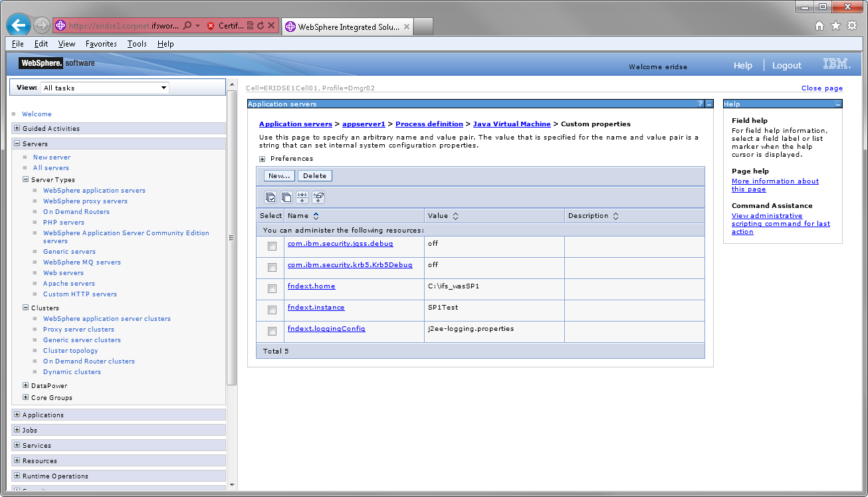Viewport: 868px width, 497px height.
Task: Open Process definition breadcrumb link
Action: coord(429,124)
